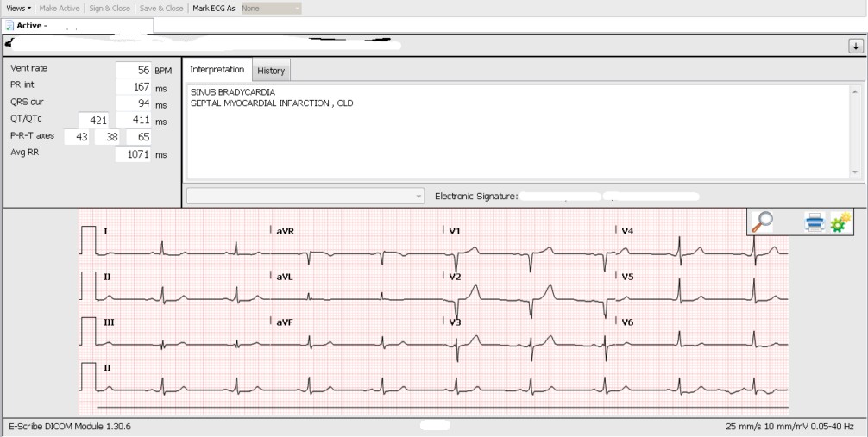Click the Avg RR value field
868x437 pixels.
133,154
